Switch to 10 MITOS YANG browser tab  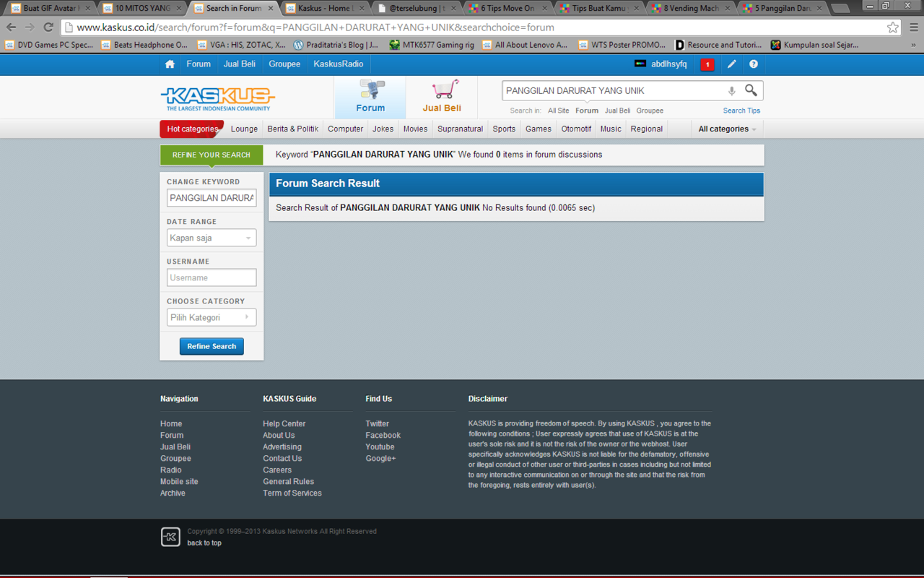coord(142,9)
